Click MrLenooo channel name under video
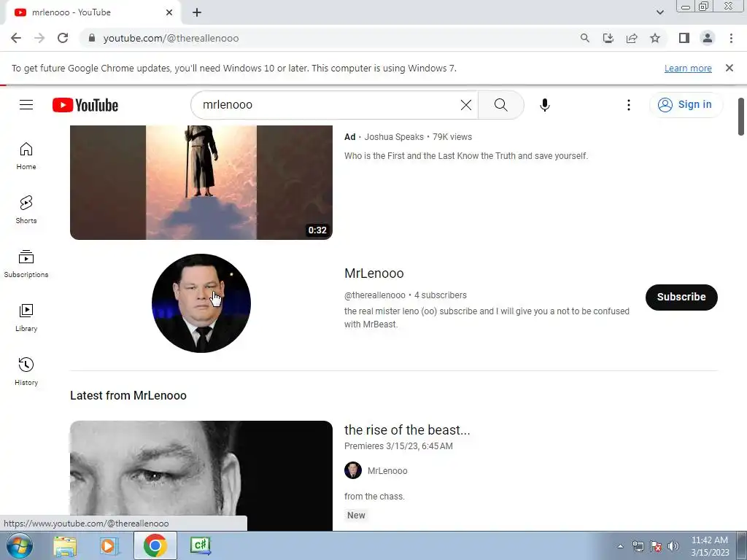This screenshot has width=747, height=560. coord(387,471)
